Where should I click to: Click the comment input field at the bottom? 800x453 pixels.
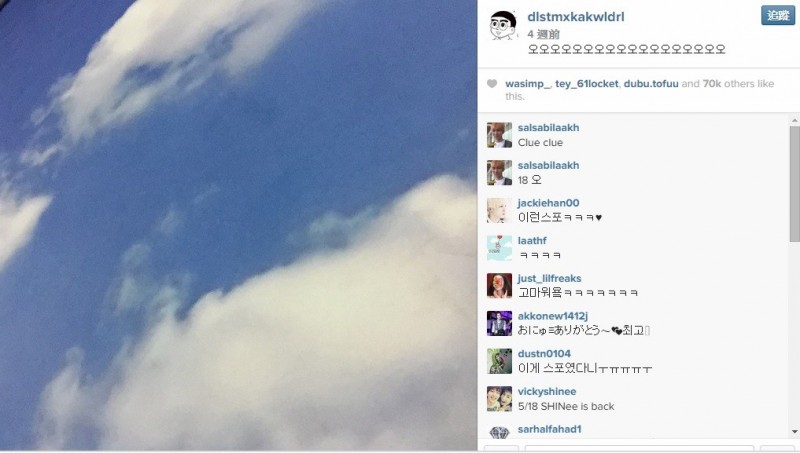point(639,448)
